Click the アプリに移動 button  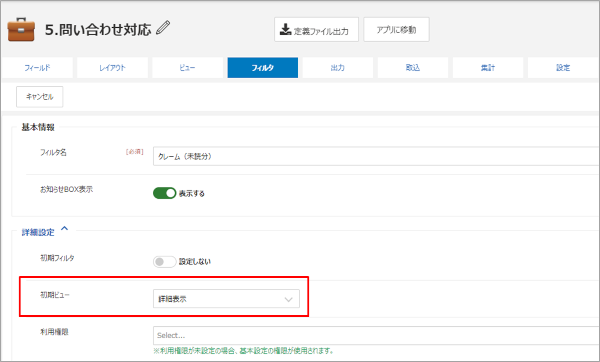point(396,29)
